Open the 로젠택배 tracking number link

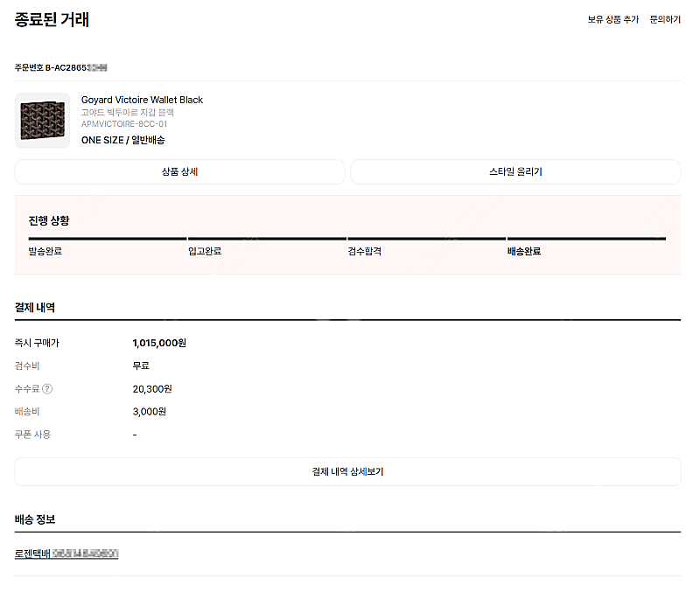(x=66, y=554)
